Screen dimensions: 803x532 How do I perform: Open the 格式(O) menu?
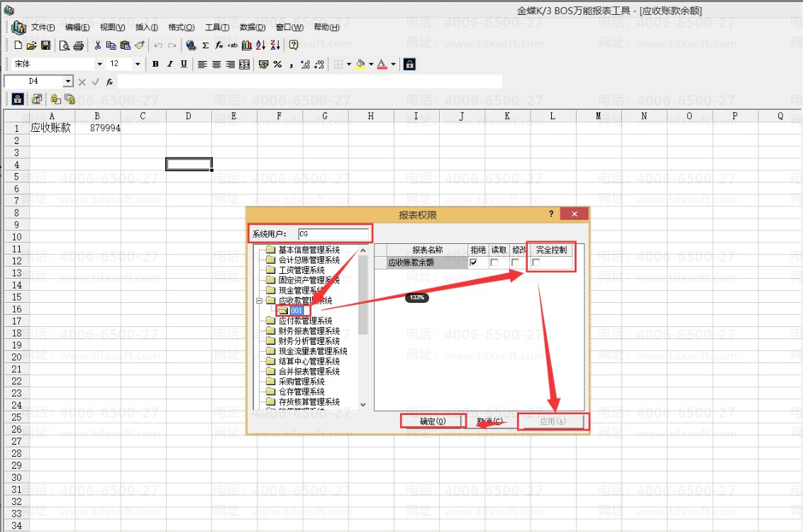182,27
